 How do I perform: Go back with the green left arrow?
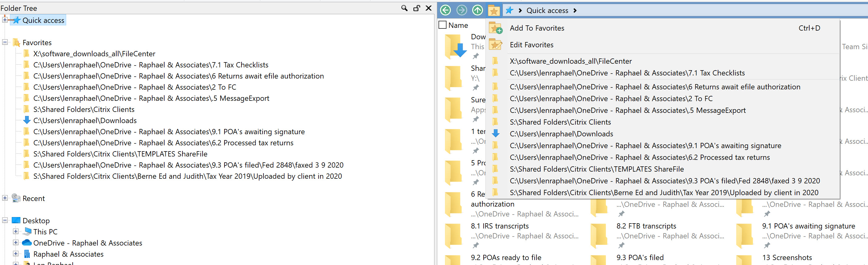coord(446,10)
